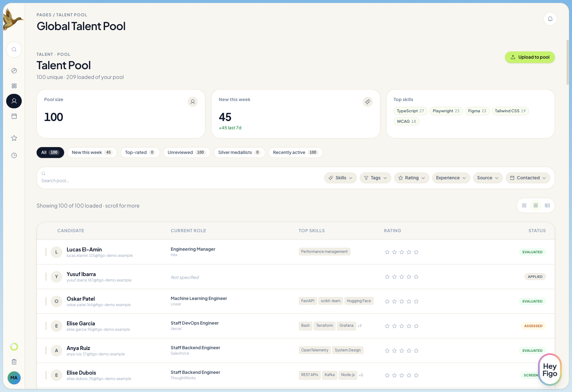572x392 pixels.
Task: Expand the Contacted filter dropdown
Action: tap(527, 178)
